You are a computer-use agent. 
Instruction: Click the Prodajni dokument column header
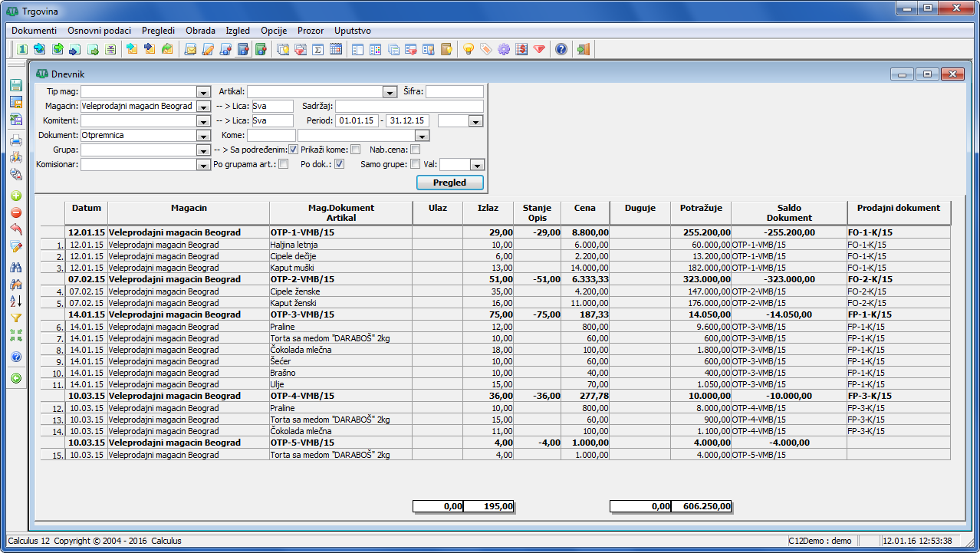[898, 208]
